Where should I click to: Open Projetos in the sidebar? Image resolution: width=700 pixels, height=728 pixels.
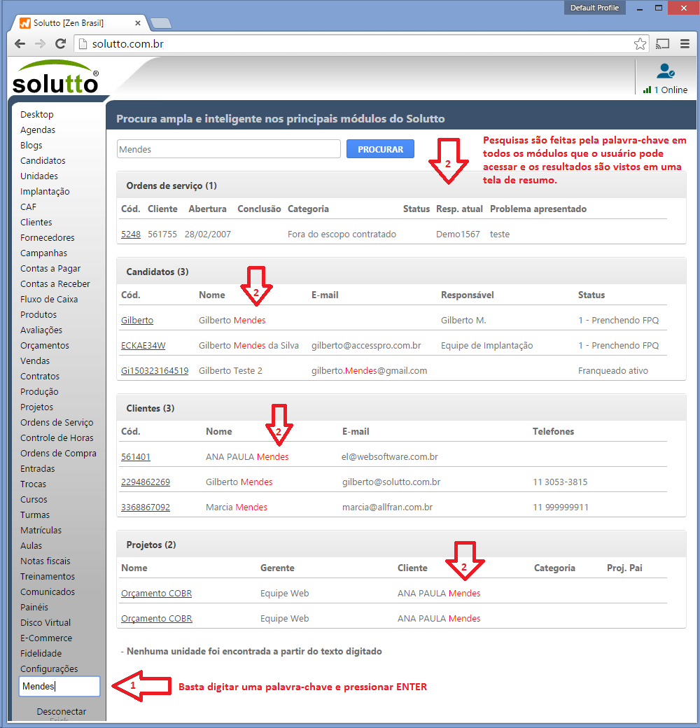tap(36, 407)
